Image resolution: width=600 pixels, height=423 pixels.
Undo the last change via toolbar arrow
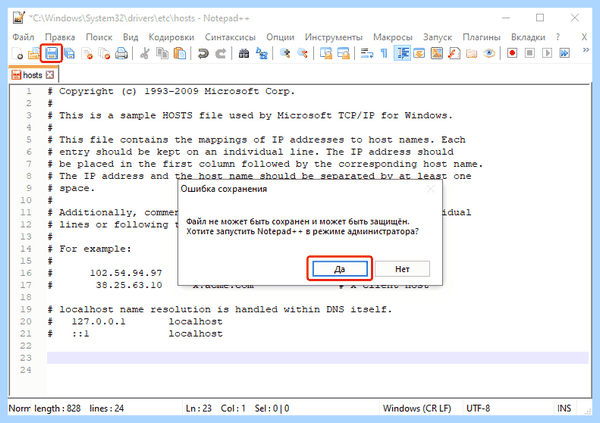(203, 53)
